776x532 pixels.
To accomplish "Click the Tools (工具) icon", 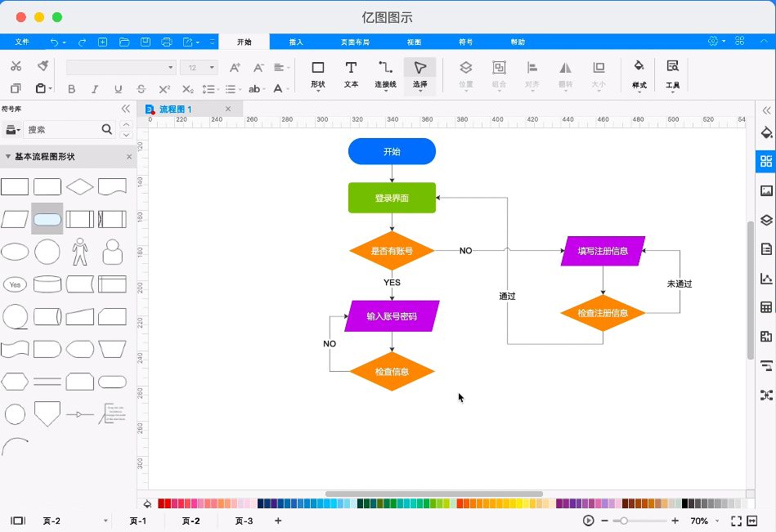I will pyautogui.click(x=672, y=74).
